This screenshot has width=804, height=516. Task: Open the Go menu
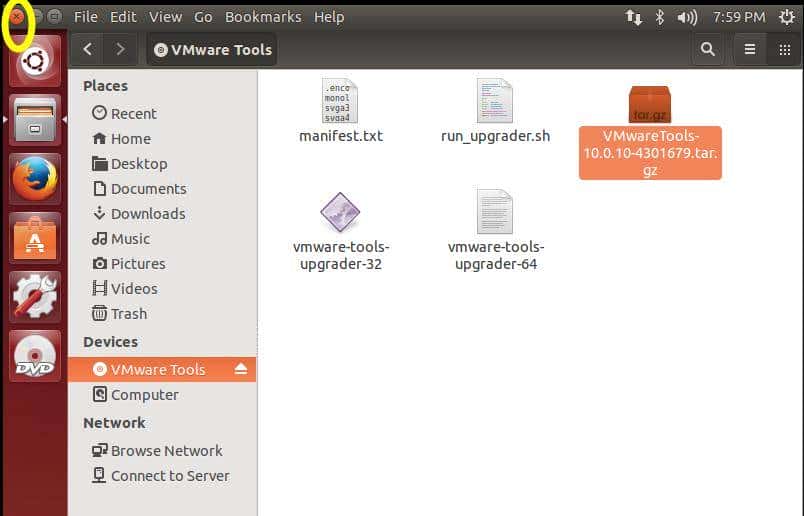(203, 17)
